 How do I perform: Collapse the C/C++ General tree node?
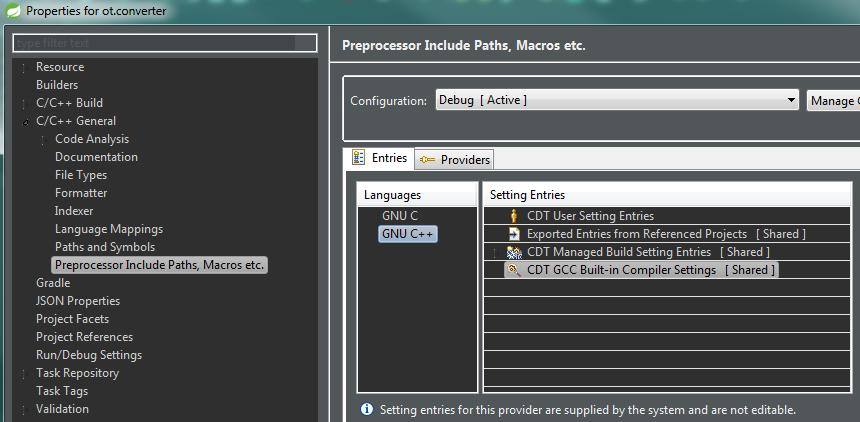click(x=23, y=122)
